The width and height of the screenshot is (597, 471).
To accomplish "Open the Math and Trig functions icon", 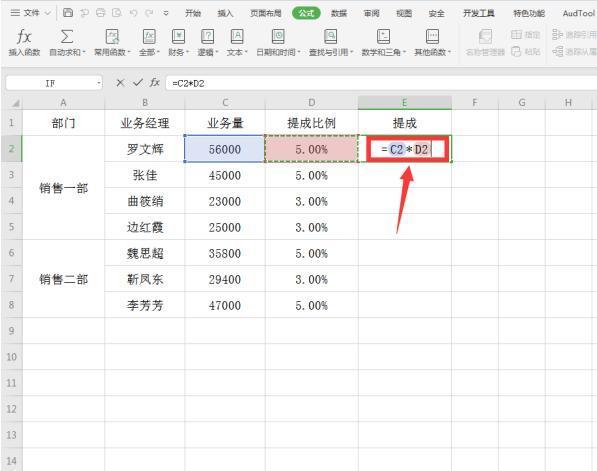I will click(383, 37).
